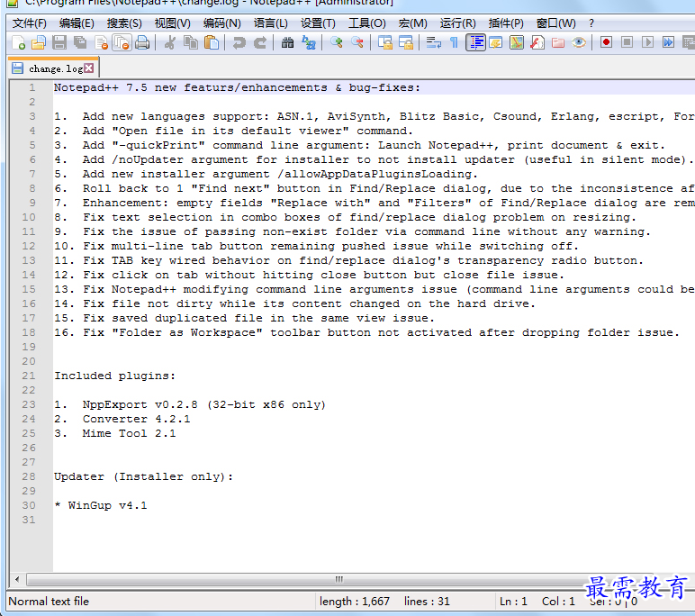695x616 pixels.
Task: Create a new document with New icon
Action: click(x=18, y=42)
